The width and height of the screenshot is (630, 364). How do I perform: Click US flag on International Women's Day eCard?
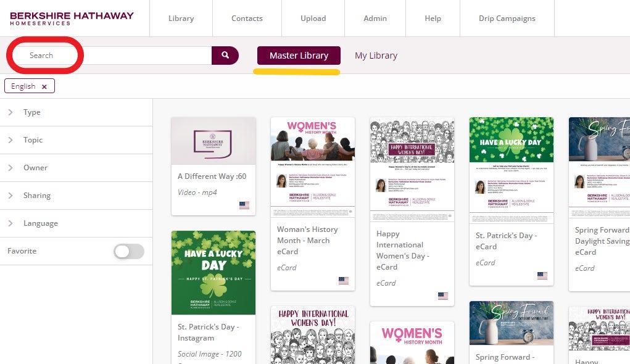443,296
